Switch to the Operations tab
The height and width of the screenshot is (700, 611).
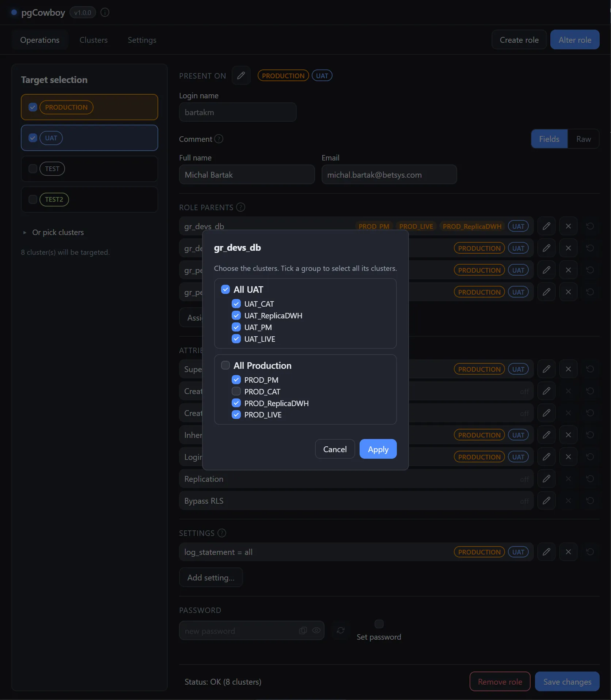pyautogui.click(x=40, y=40)
